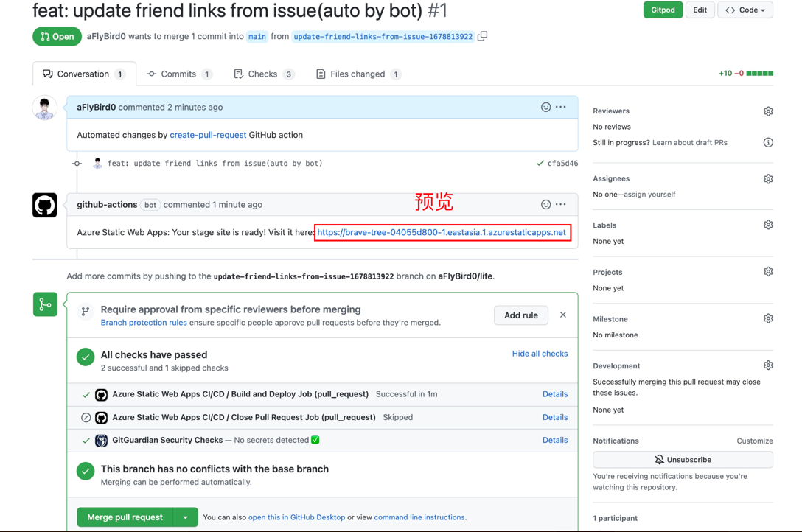
Task: Open the Azure stage site preview link
Action: [442, 233]
